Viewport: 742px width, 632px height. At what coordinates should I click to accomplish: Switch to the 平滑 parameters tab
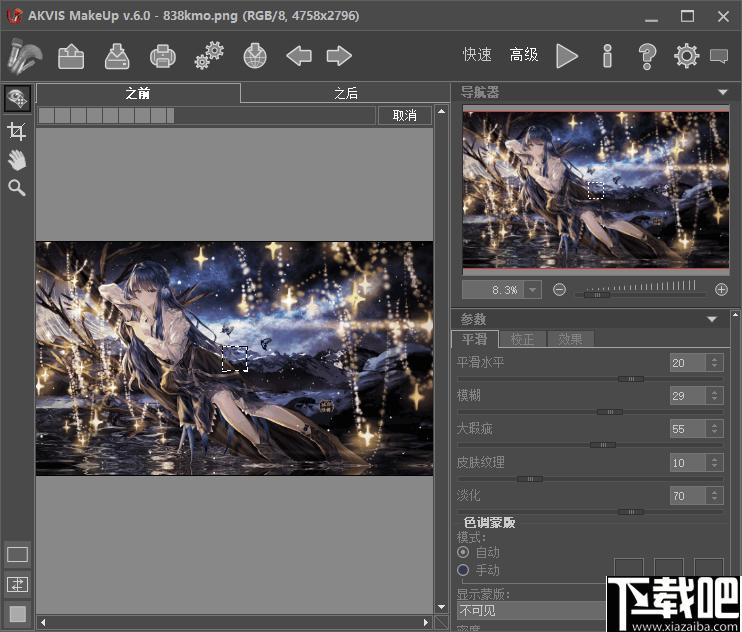(x=475, y=339)
